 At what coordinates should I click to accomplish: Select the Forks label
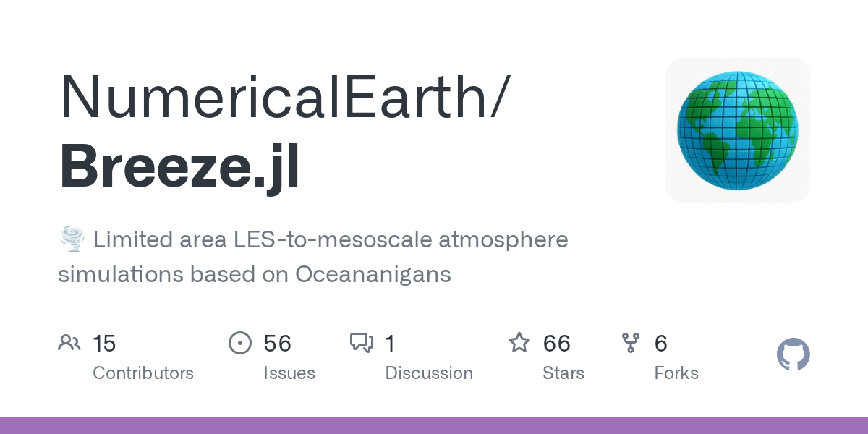(676, 373)
